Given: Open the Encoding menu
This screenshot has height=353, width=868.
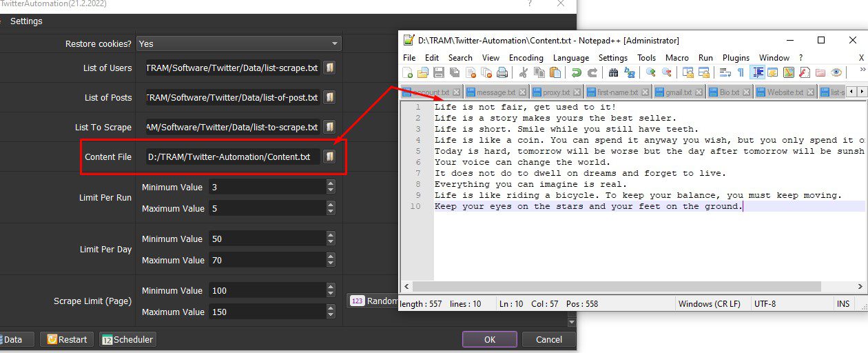Looking at the screenshot, I should [x=526, y=58].
